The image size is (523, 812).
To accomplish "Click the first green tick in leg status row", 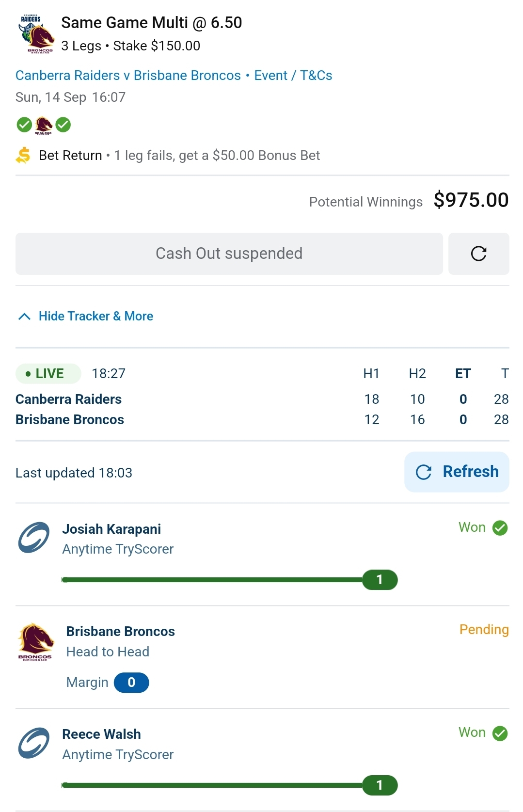I will coord(24,125).
